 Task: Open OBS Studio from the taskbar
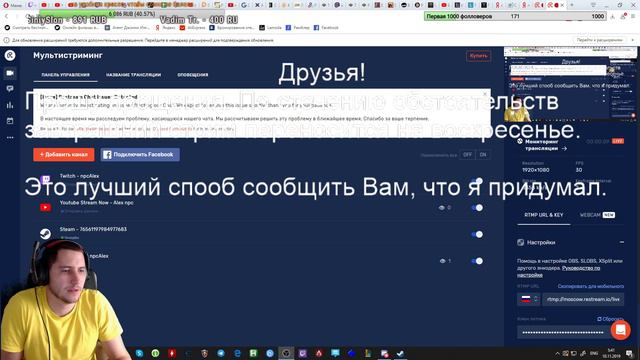(x=286, y=353)
